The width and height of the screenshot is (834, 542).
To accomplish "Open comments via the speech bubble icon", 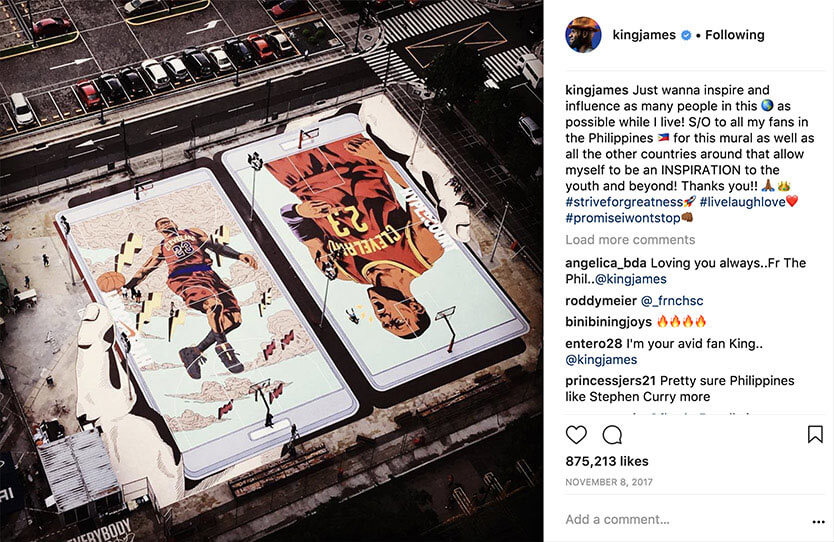I will (612, 435).
